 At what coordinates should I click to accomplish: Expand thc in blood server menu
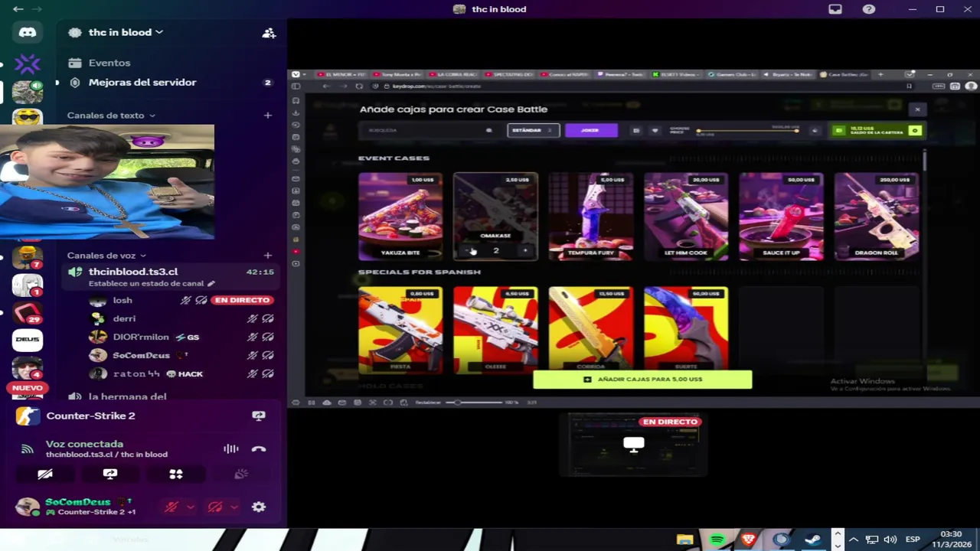point(126,32)
